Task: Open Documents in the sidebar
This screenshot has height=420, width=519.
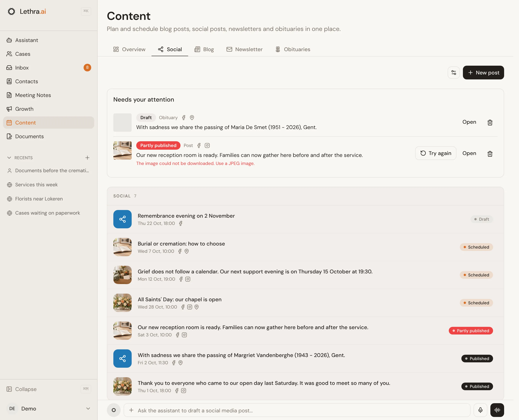Action: click(x=48, y=136)
